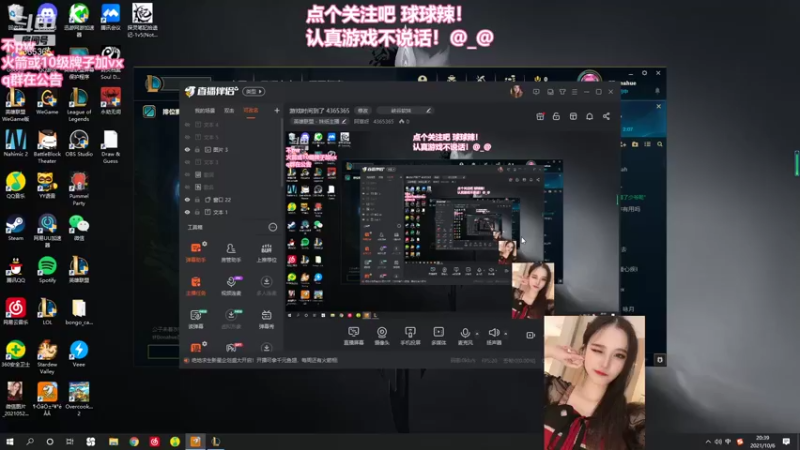The width and height of the screenshot is (800, 450).
Task: Open the microphone options arrow
Action: [477, 334]
